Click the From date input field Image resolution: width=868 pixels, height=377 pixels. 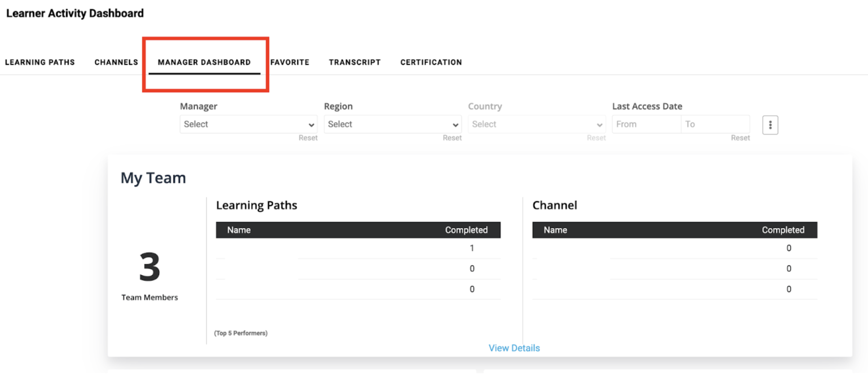point(646,124)
